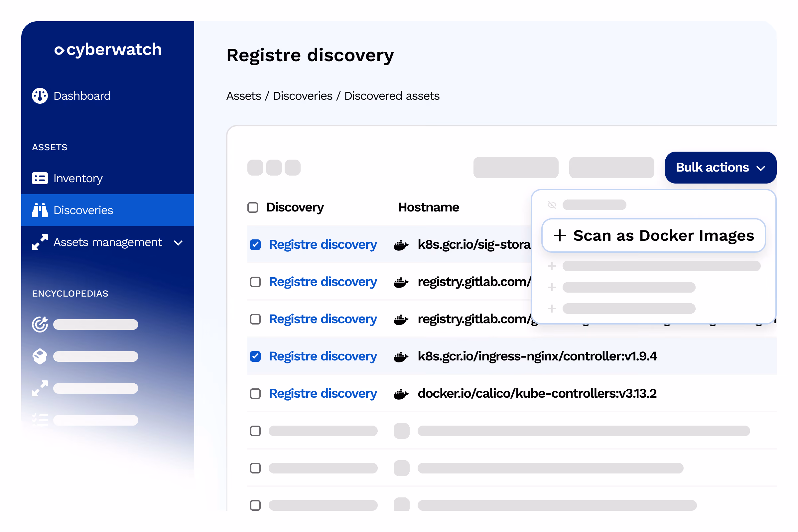The width and height of the screenshot is (798, 532).
Task: Click the Discoveries binoculars icon
Action: 40,210
